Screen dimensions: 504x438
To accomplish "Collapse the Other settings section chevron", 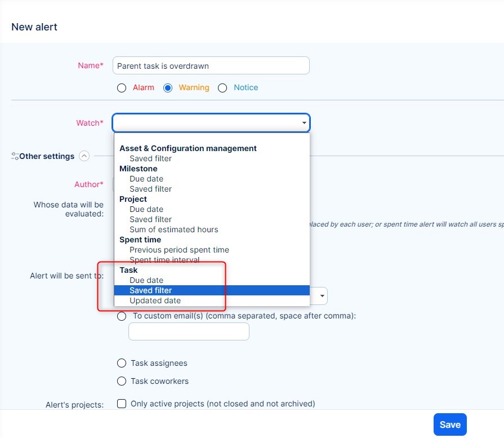I will coord(84,156).
